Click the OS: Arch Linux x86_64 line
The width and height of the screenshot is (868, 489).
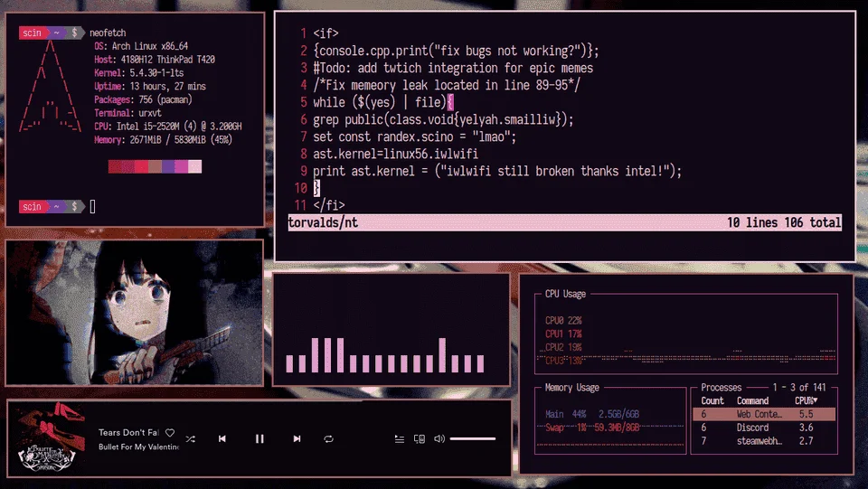(x=141, y=46)
